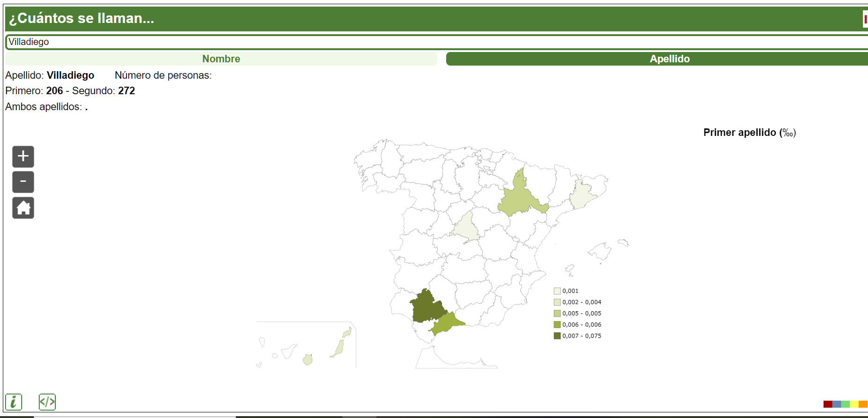Open the information icon
868x418 pixels.
click(14, 402)
